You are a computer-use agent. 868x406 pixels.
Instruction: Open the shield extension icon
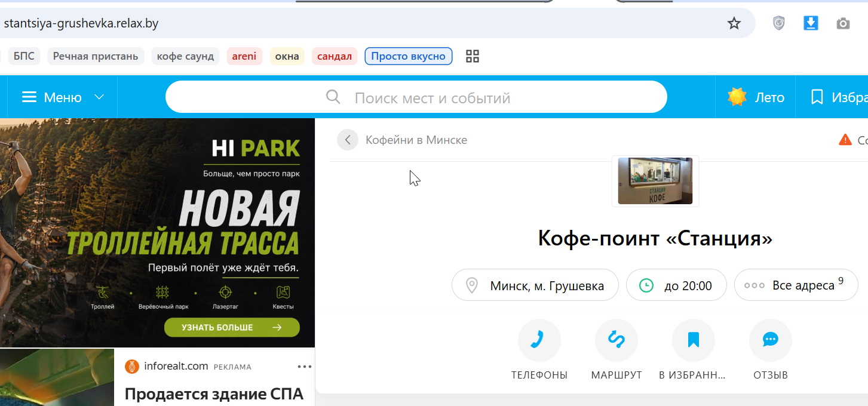[x=779, y=23]
